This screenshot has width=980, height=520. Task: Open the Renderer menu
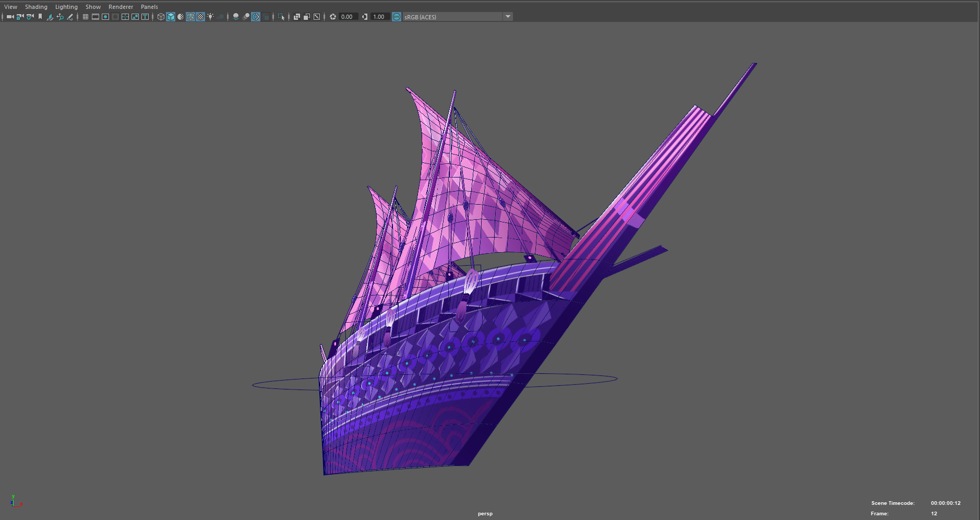click(121, 7)
